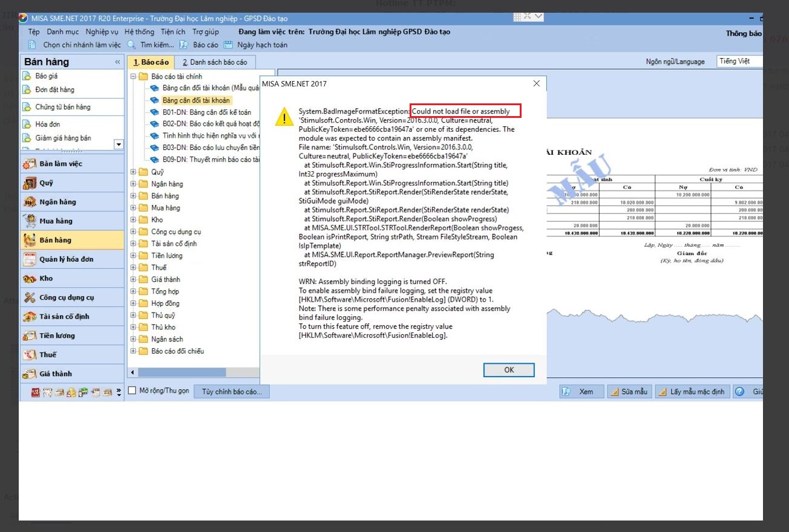Viewport: 789px width, 532px height.
Task: Click the sidebar footer overflow chevron
Action: point(119,392)
